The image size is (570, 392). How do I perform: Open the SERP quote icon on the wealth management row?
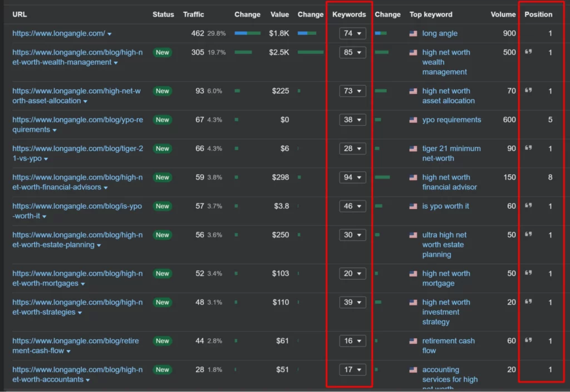coord(528,52)
